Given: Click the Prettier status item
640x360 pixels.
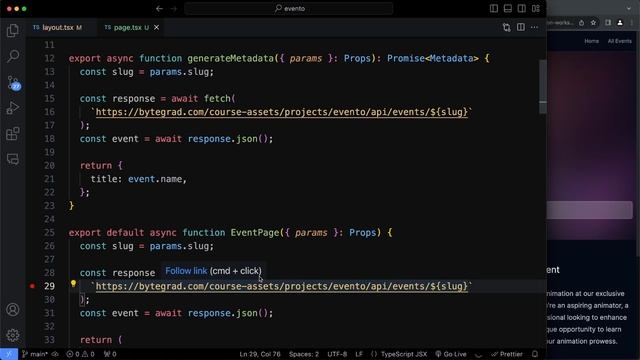Looking at the screenshot, I should (507, 354).
